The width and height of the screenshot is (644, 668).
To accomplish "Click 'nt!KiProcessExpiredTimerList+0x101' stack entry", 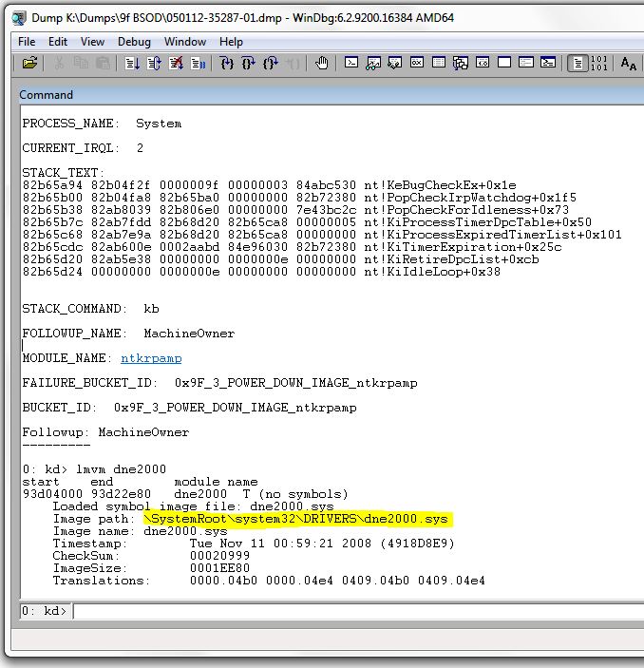I will pyautogui.click(x=493, y=235).
